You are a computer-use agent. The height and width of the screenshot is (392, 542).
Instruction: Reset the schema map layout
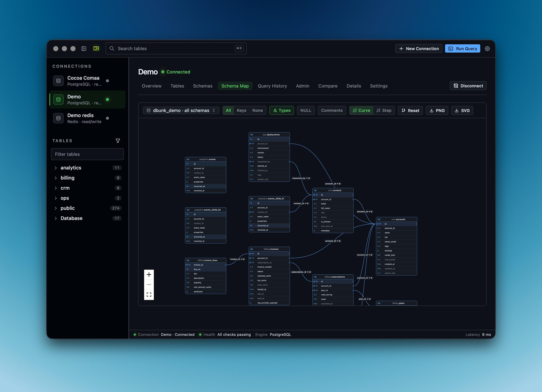tap(410, 110)
